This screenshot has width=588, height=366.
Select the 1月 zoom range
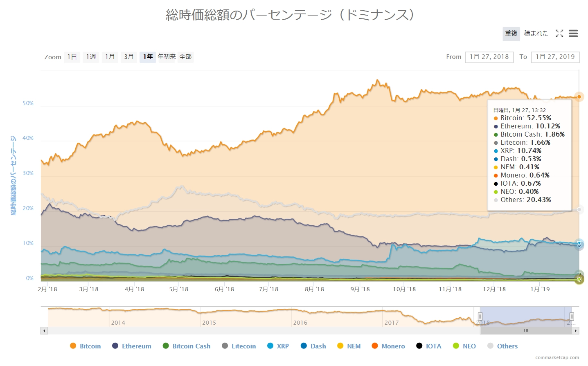pos(110,57)
